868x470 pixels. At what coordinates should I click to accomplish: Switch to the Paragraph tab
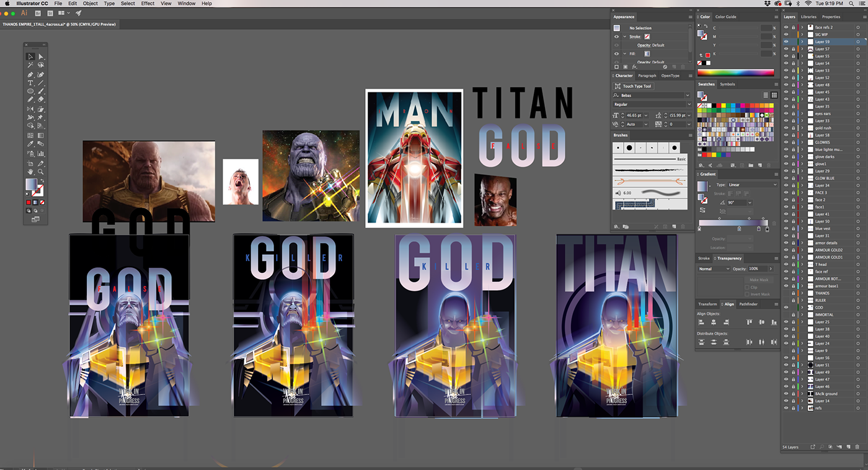pos(647,75)
